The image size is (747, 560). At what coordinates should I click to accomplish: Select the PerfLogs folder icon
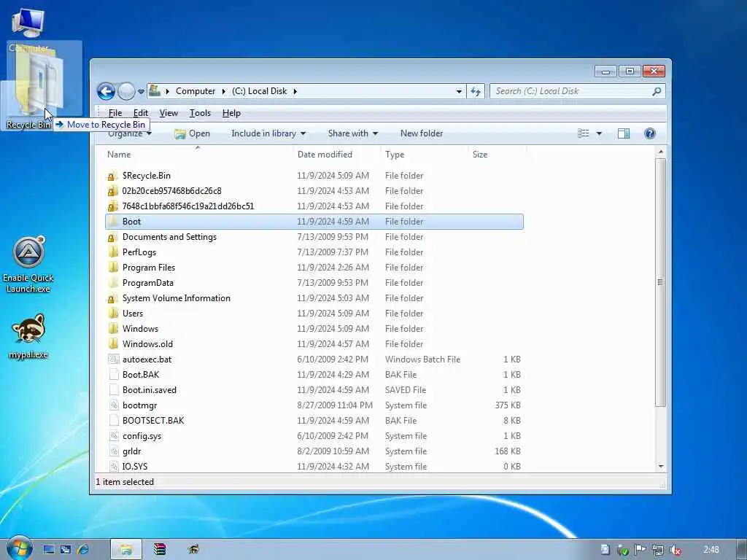[x=113, y=252]
